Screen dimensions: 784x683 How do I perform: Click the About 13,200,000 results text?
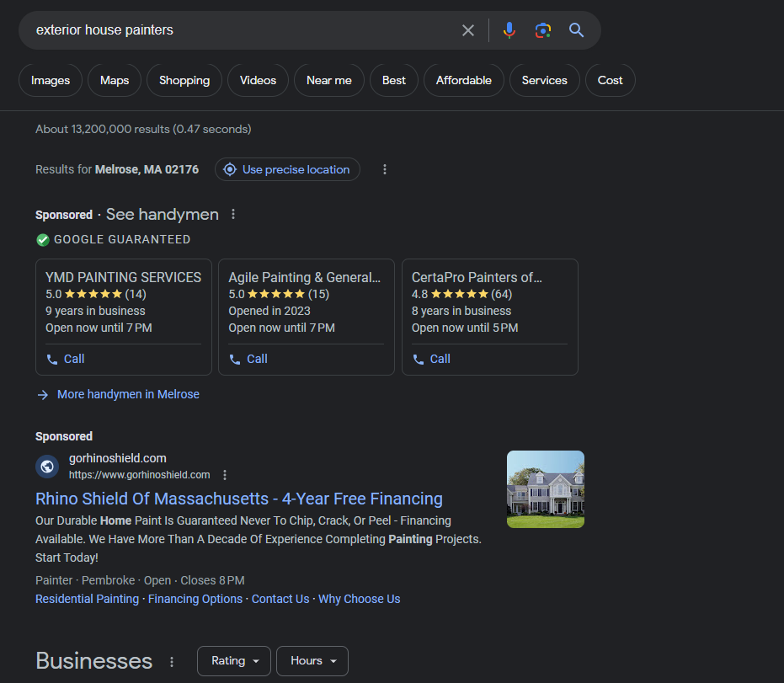click(143, 129)
